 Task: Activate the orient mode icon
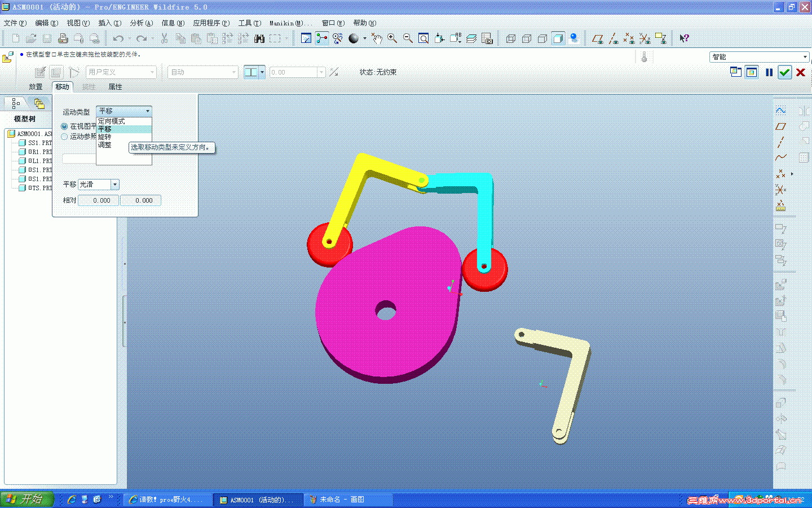click(338, 38)
